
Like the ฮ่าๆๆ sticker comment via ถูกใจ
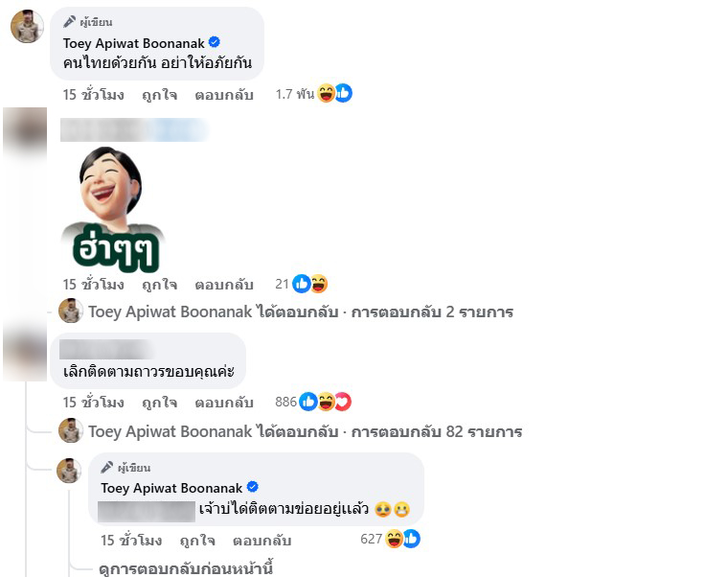tap(159, 285)
